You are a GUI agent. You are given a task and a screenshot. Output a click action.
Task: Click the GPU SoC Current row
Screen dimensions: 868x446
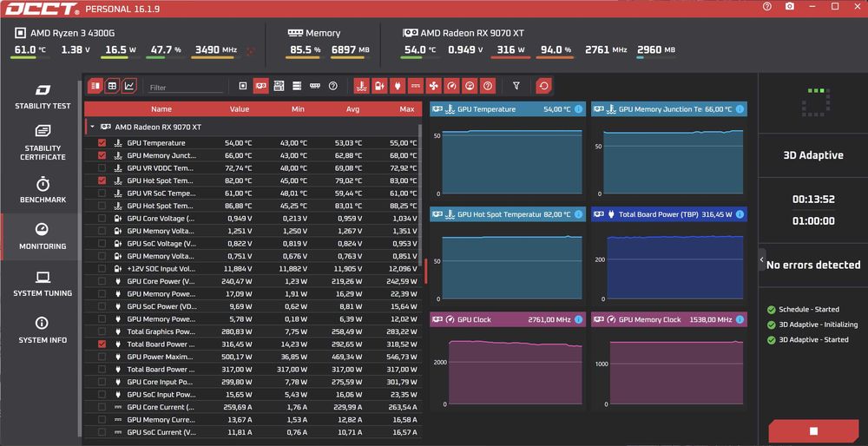tap(253, 432)
